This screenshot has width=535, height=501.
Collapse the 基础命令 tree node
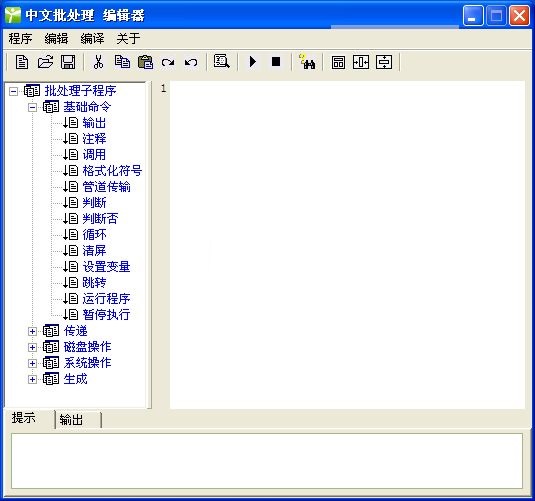[32, 108]
